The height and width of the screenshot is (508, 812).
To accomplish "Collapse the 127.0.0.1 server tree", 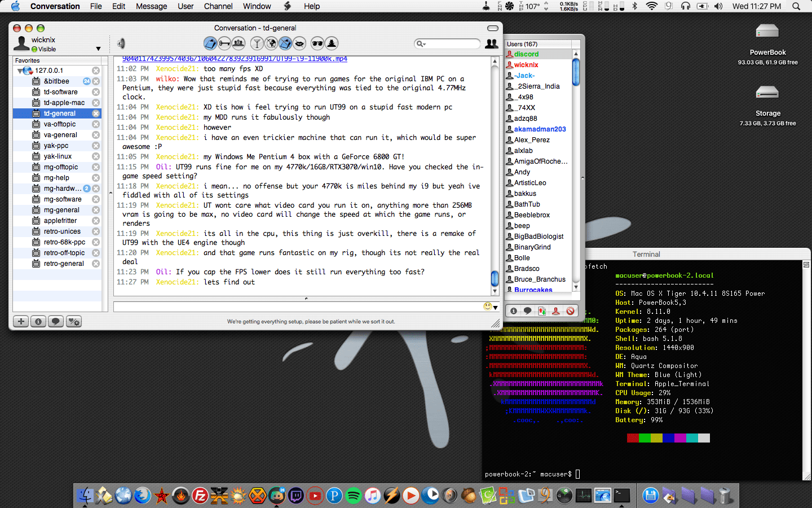I will 20,71.
